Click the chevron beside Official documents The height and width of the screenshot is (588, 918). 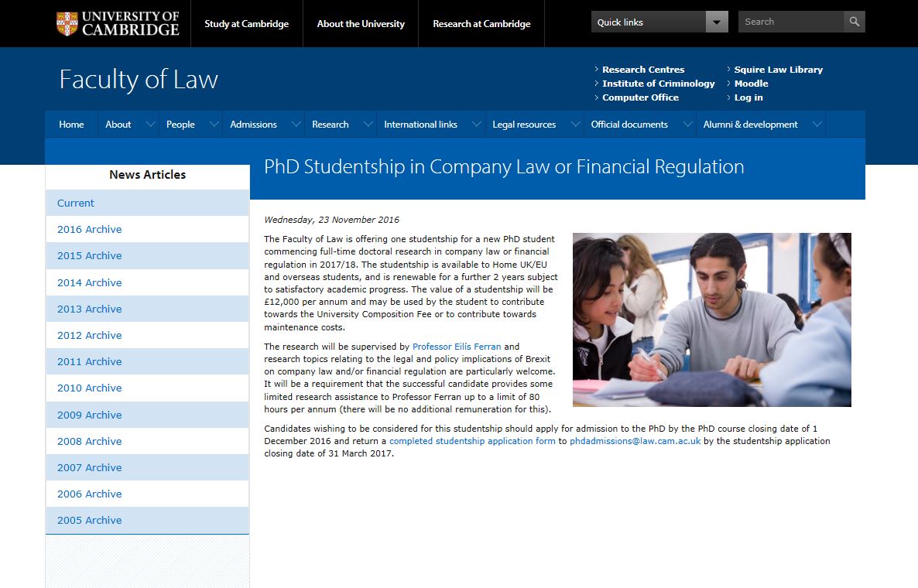pos(687,124)
